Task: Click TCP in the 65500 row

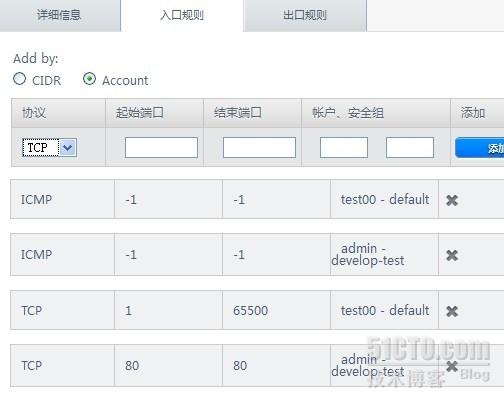Action: tap(32, 311)
